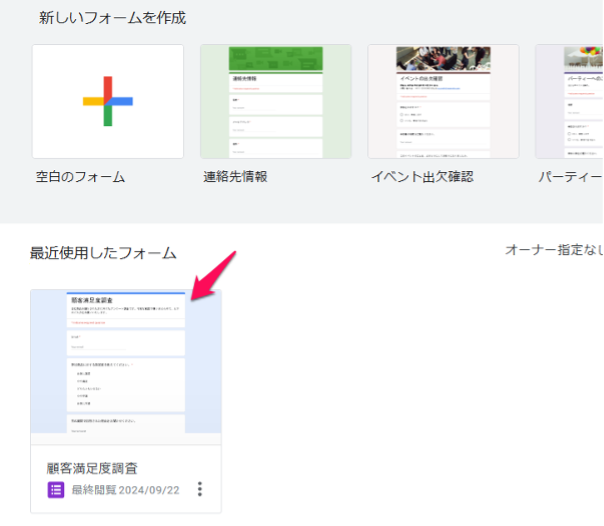Open the 顧客満足度調査 form preview
Image resolution: width=604 pixels, height=526 pixels.
coord(126,367)
